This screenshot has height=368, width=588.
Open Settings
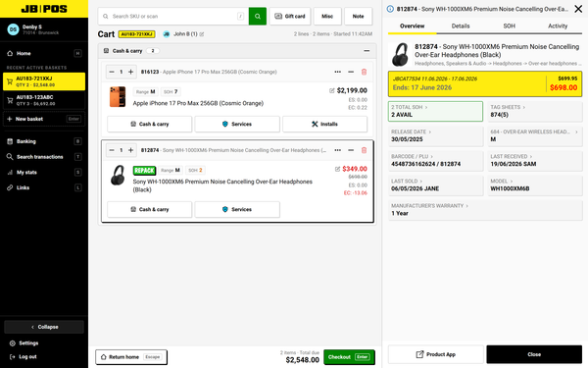[24, 342]
